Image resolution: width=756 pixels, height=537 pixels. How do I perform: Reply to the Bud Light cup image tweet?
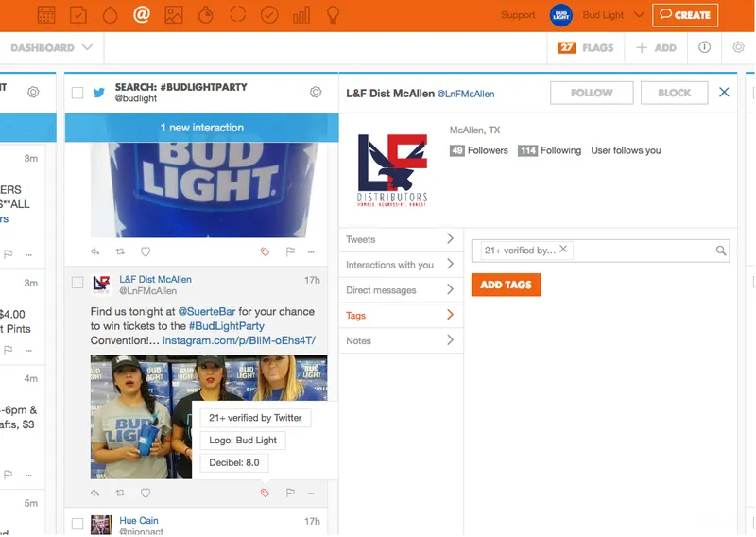(x=95, y=251)
